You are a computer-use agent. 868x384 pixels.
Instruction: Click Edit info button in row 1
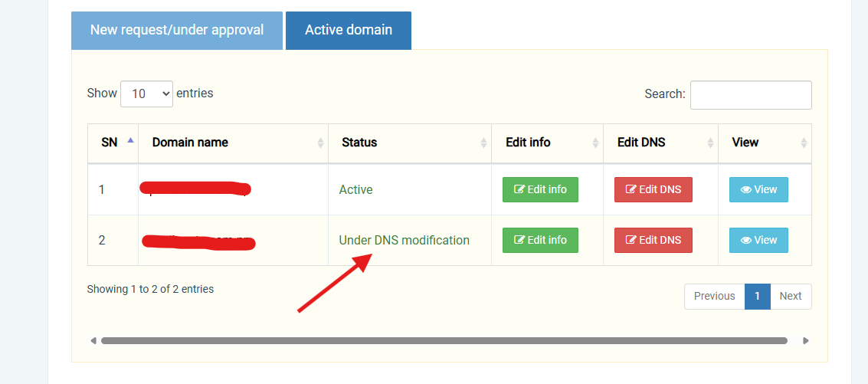(x=540, y=189)
